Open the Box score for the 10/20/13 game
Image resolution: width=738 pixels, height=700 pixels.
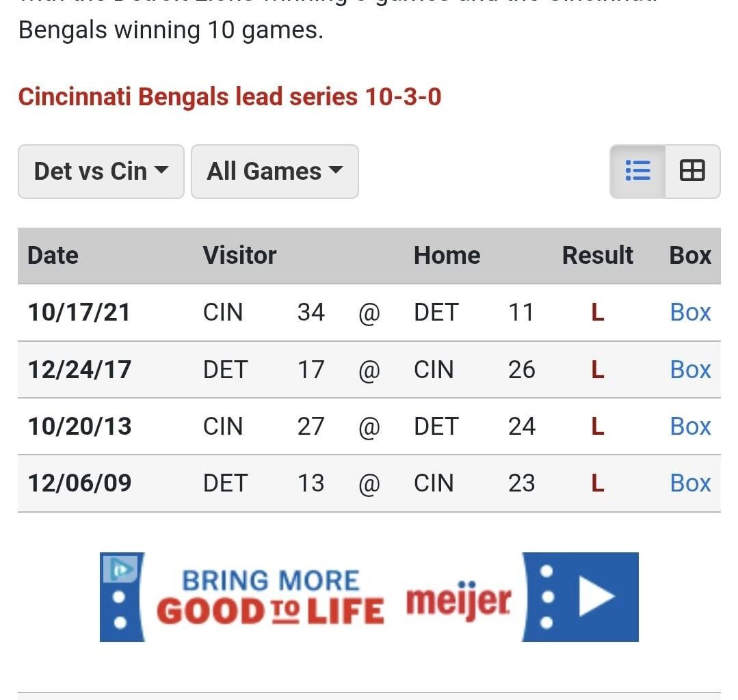tap(690, 426)
